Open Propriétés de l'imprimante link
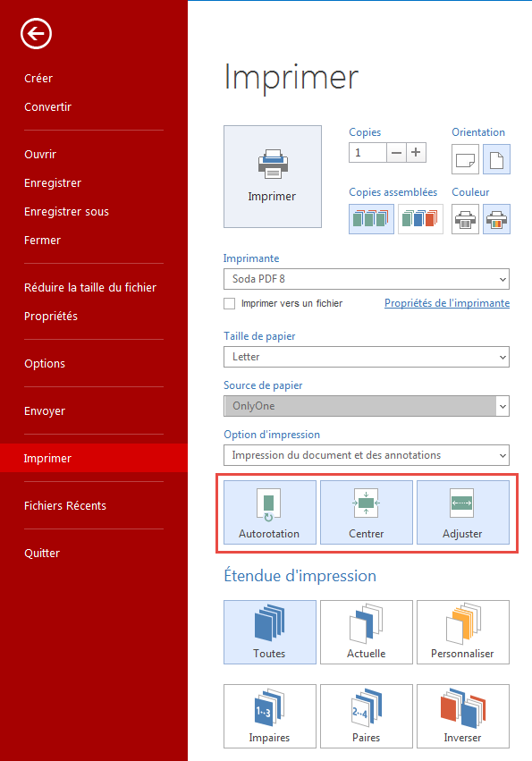 [x=447, y=303]
